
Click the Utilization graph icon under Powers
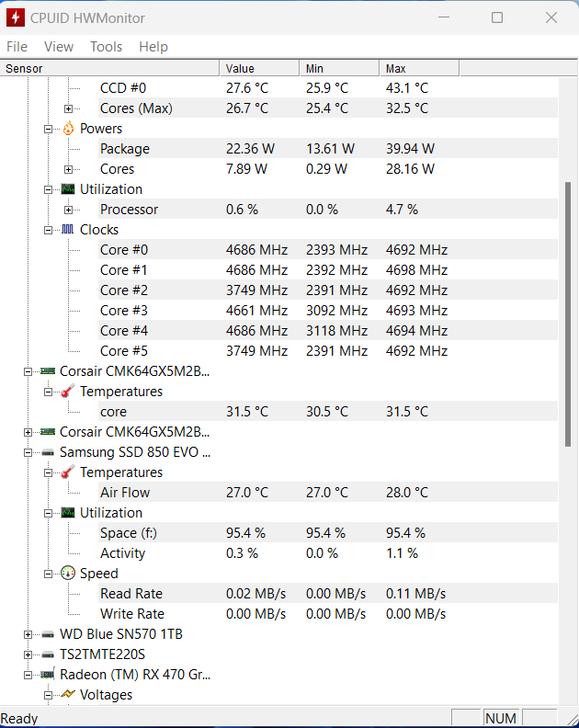[x=68, y=189]
